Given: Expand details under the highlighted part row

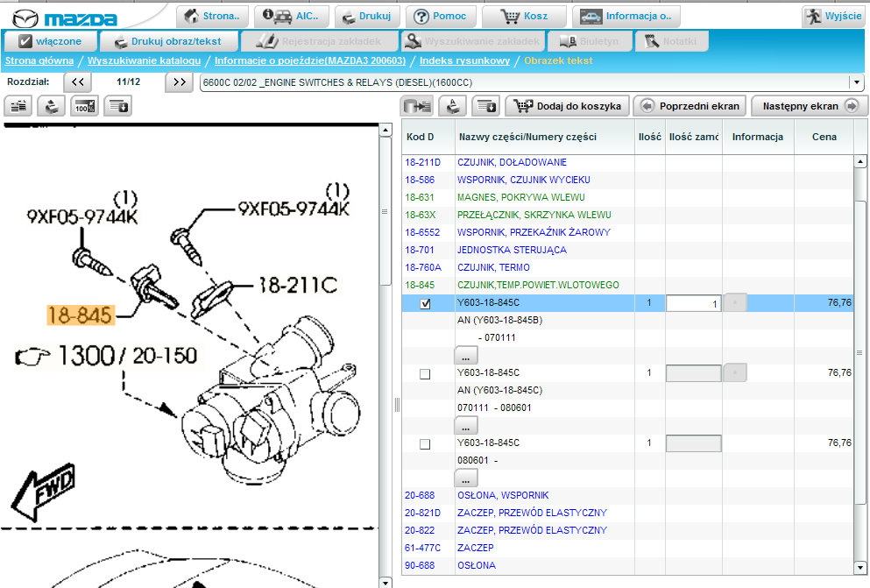Looking at the screenshot, I should [466, 356].
